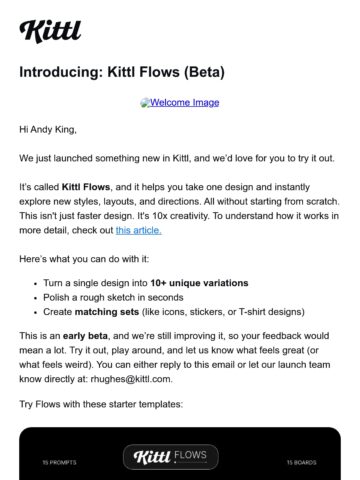This screenshot has height=480, width=360.
Task: Click the Try Flows with starter templates line
Action: tap(101, 404)
